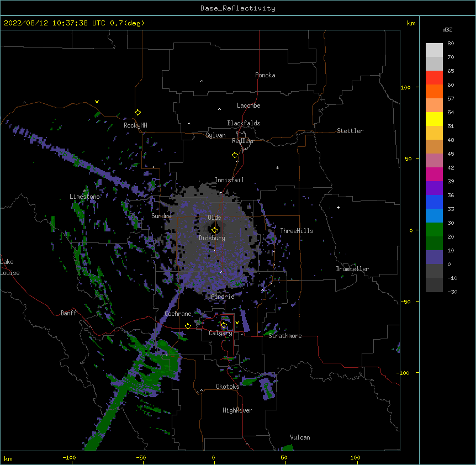Select the -10 dBZ dark gray legend swatch

[x=434, y=285]
